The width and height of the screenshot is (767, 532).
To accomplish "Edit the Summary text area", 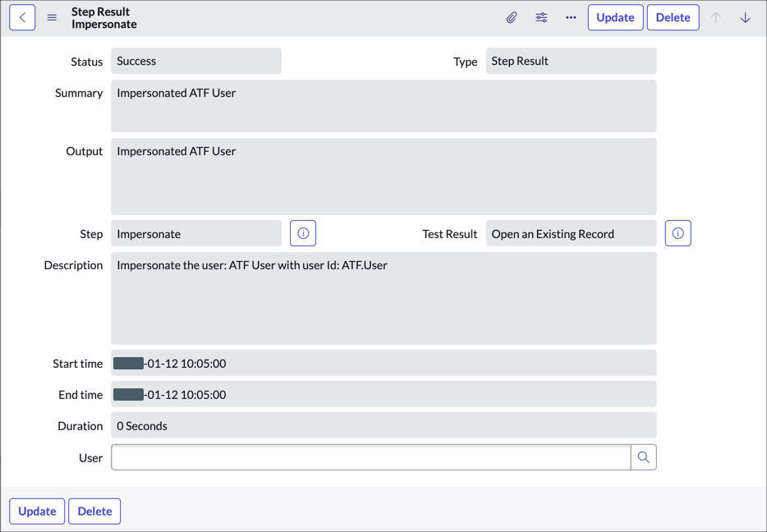I will click(383, 105).
